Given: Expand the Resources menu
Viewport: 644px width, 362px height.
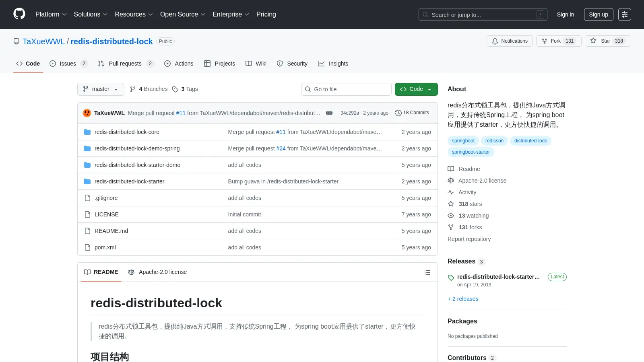Looking at the screenshot, I should point(134,14).
